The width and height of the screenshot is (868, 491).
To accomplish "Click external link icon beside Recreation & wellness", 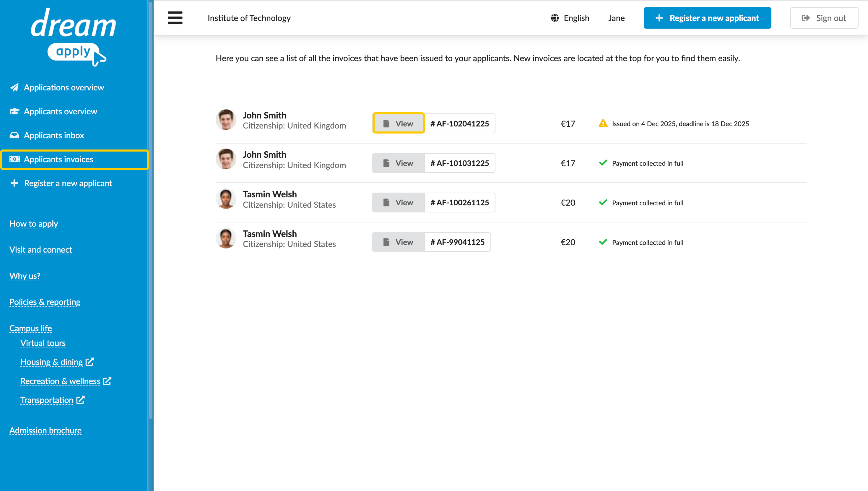I will tap(107, 381).
